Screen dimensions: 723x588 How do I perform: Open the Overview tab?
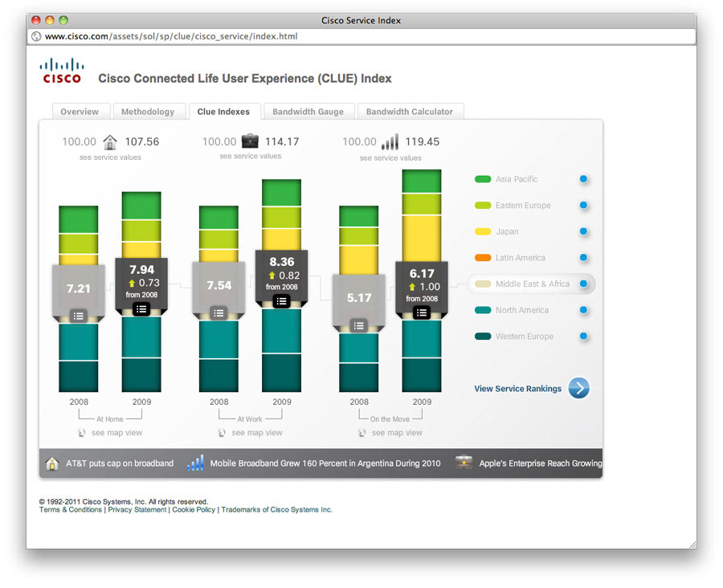pyautogui.click(x=80, y=111)
